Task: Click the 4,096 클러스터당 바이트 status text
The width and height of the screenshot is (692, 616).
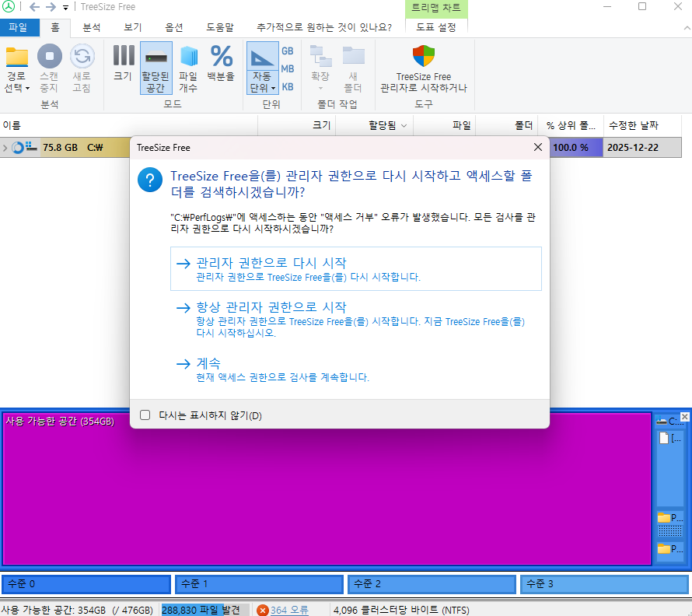Action: [x=400, y=610]
